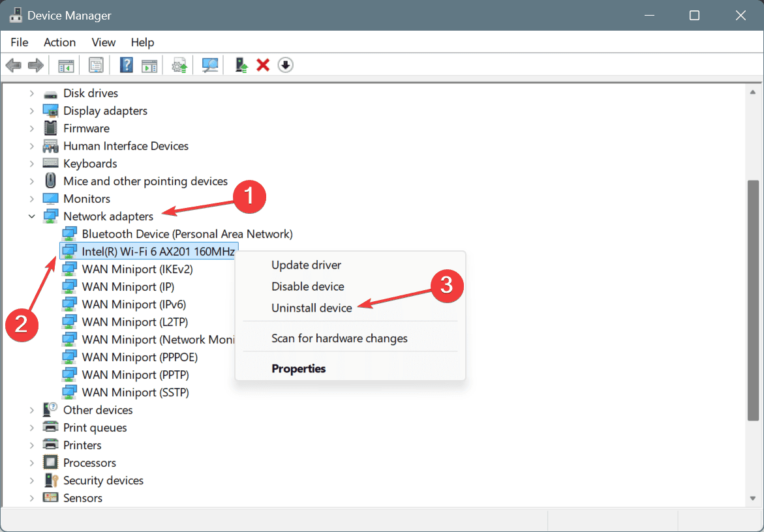Viewport: 764px width, 532px height.
Task: Click the Processors chip icon
Action: [x=51, y=462]
